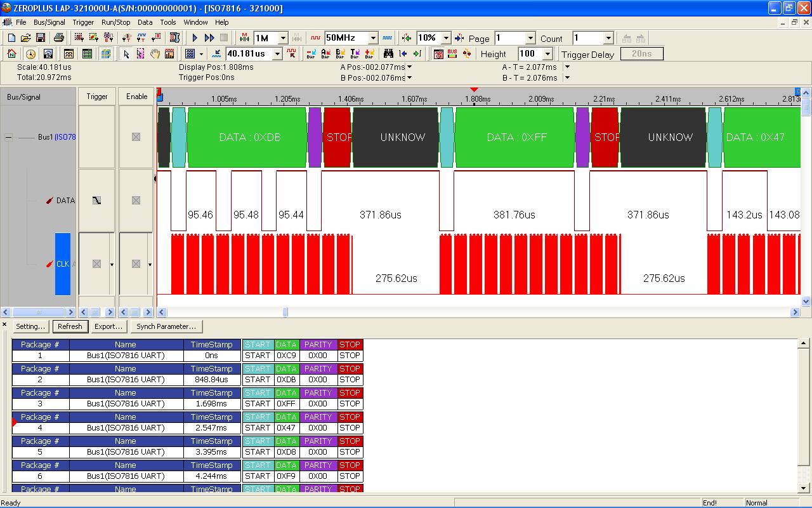Click the waveform horizontal scrollbar thumb

[285, 312]
